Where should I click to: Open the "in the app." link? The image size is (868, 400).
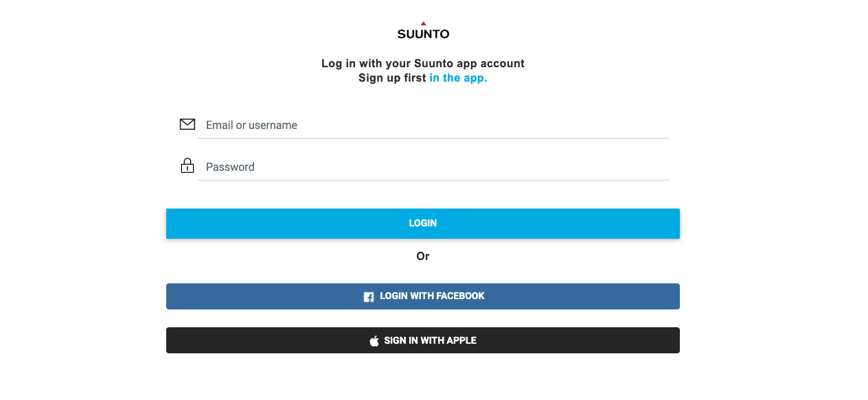pos(458,78)
